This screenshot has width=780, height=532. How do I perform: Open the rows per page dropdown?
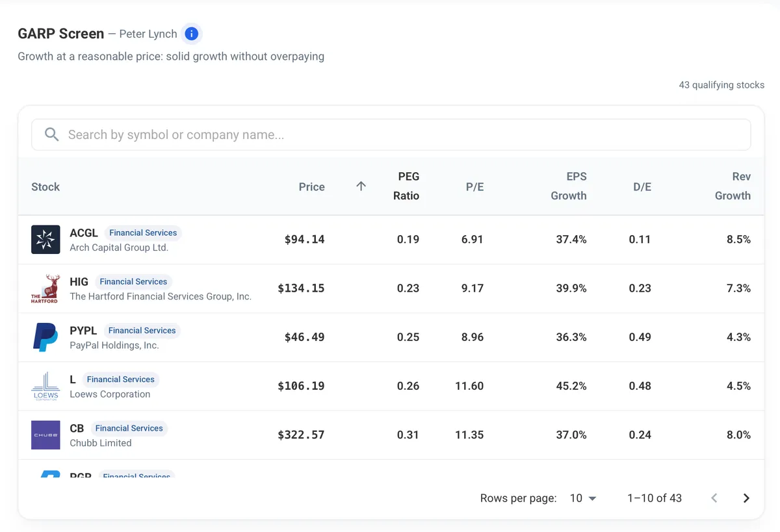[x=583, y=498]
